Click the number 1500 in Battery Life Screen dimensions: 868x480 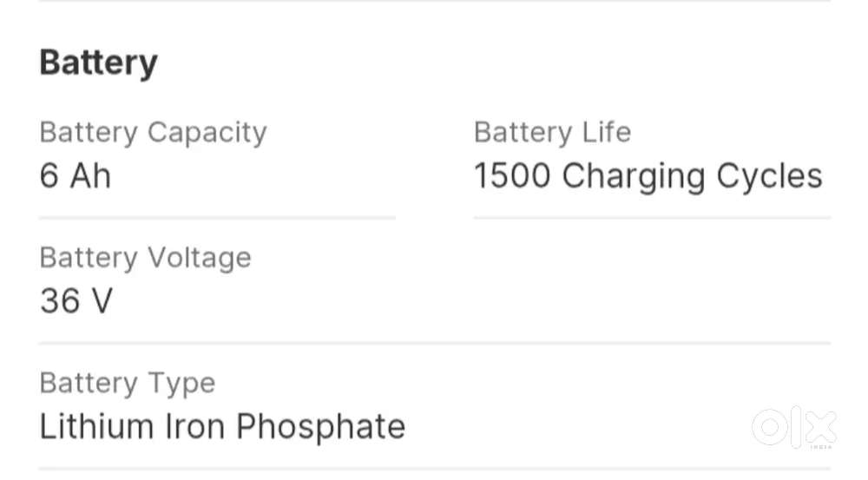[x=512, y=176]
